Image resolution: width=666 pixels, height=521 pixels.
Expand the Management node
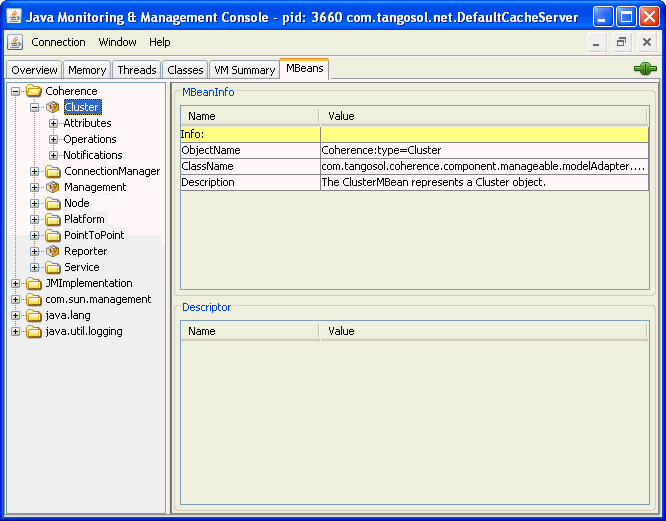[x=35, y=187]
